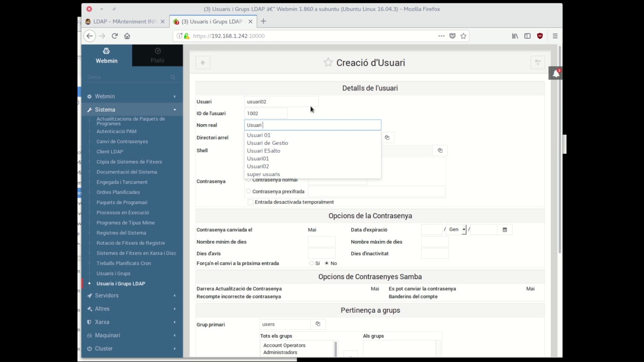Screen dimensions: 644x362
Task: Open Usuaris i Grups sidebar link
Action: click(113, 274)
